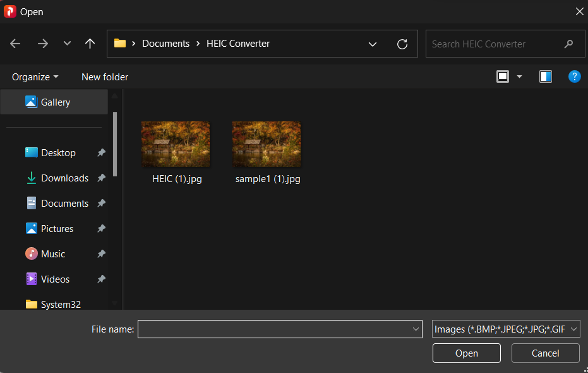
Task: Open the change view dropdown arrow
Action: 519,76
